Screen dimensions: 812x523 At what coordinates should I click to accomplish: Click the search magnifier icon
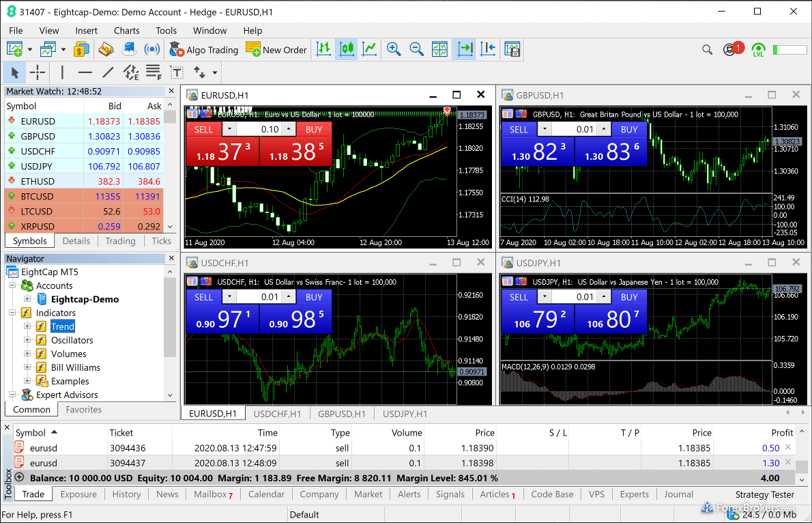pyautogui.click(x=707, y=50)
